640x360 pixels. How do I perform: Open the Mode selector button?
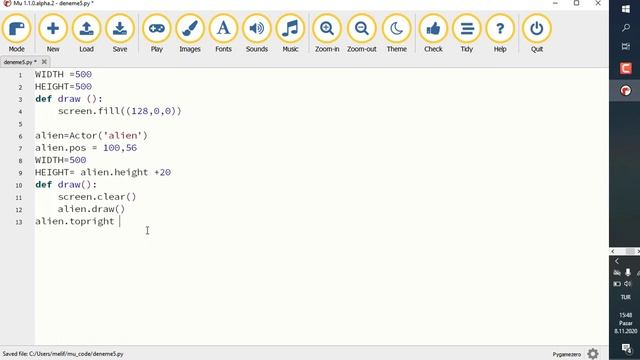[16, 33]
